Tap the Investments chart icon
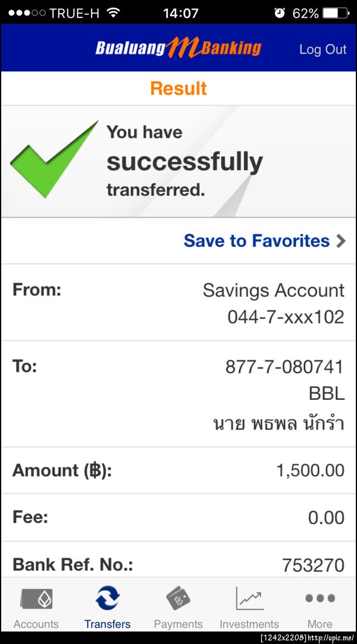Screen dimensions: 357x644 pos(249,598)
